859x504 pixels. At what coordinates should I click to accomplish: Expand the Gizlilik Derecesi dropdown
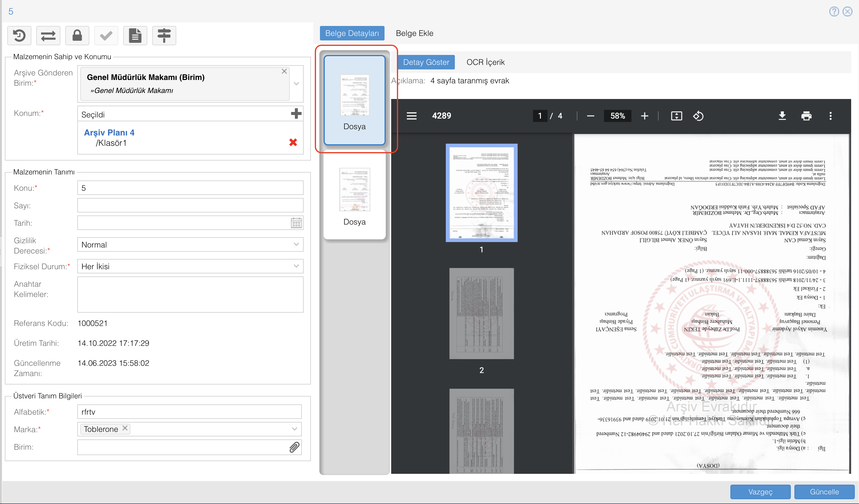(x=296, y=244)
